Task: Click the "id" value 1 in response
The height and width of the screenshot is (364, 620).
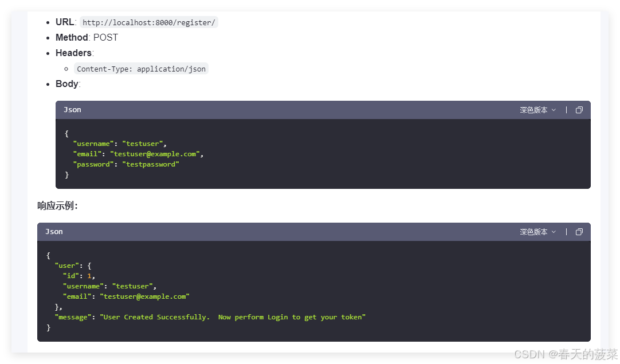Action: [x=89, y=276]
